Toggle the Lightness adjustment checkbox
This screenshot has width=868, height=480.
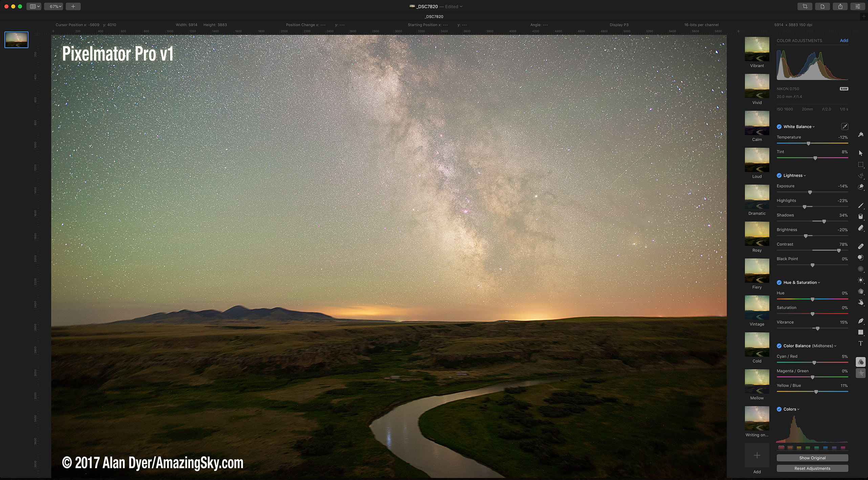[x=779, y=175]
